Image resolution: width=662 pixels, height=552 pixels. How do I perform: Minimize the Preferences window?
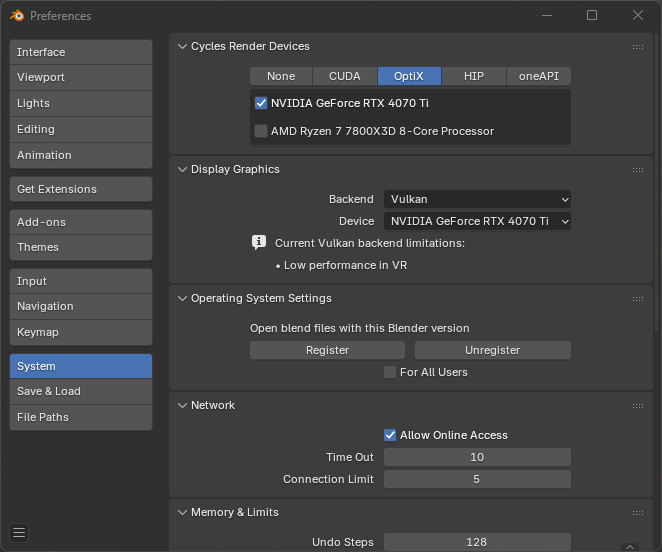547,15
